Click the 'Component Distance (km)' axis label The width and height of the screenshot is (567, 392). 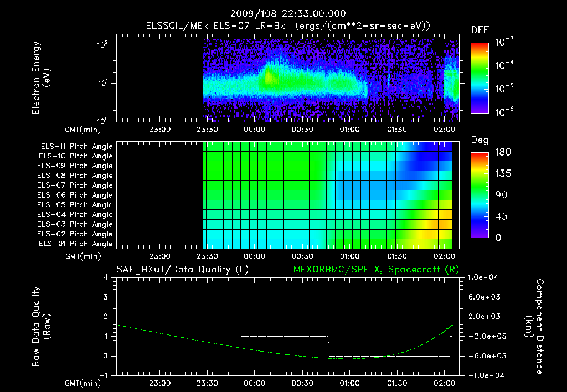coord(534,327)
